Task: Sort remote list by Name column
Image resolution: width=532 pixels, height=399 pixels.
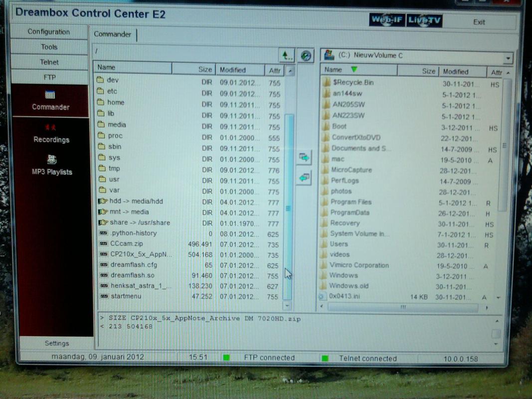Action: [133, 67]
